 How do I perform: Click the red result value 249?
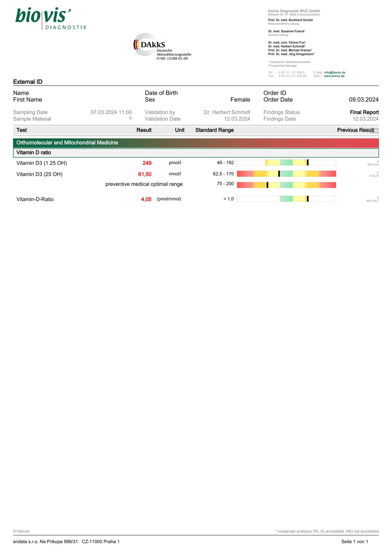click(x=147, y=163)
